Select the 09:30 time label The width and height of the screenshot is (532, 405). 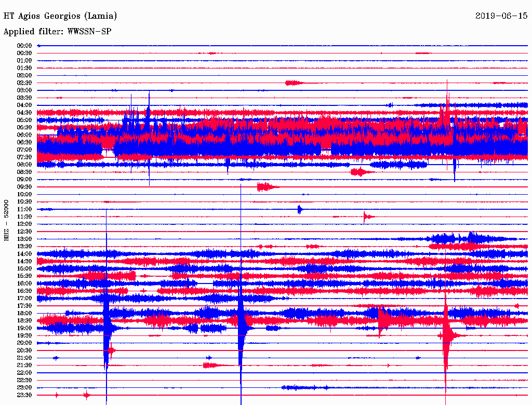tap(24, 187)
